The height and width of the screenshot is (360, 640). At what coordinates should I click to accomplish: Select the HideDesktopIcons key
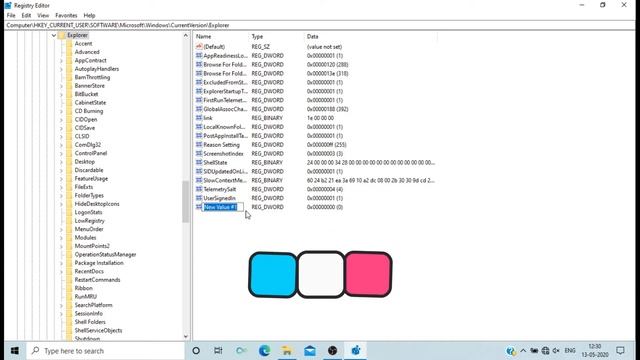pos(97,204)
